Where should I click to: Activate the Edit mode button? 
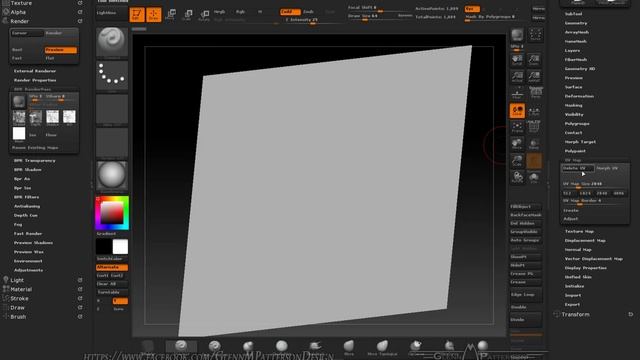coord(137,15)
